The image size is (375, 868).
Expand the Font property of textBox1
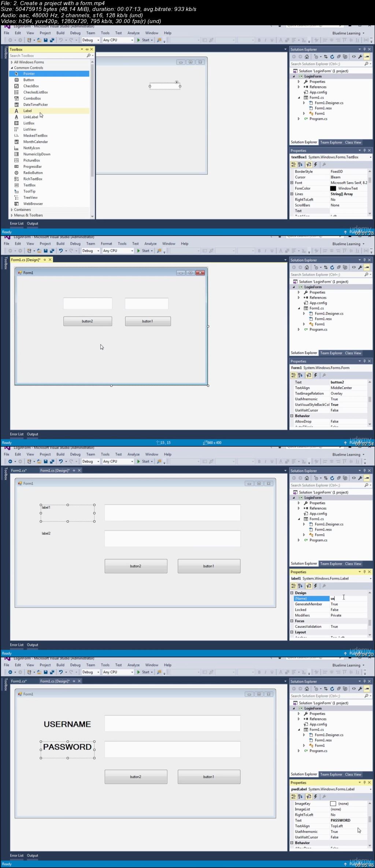coord(292,183)
